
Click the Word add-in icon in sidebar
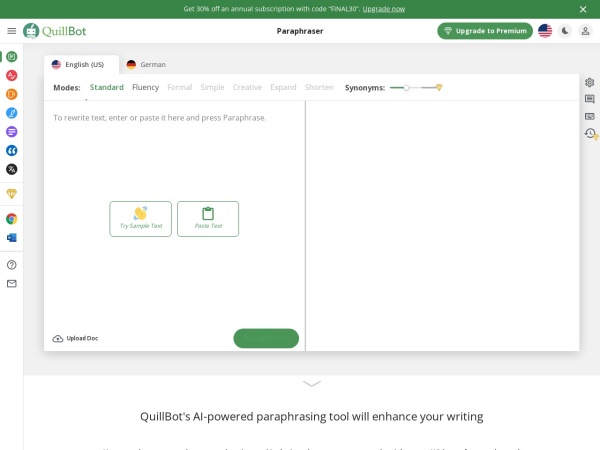(x=11, y=238)
